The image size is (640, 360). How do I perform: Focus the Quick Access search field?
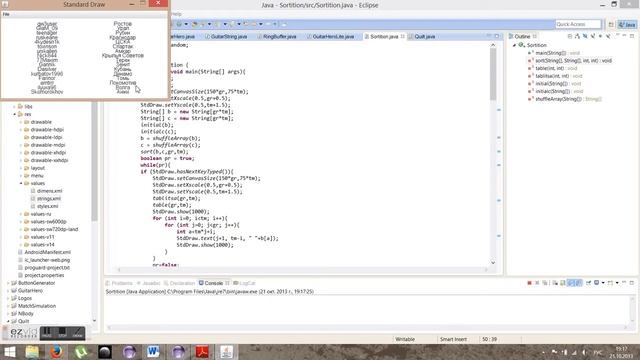pos(578,24)
